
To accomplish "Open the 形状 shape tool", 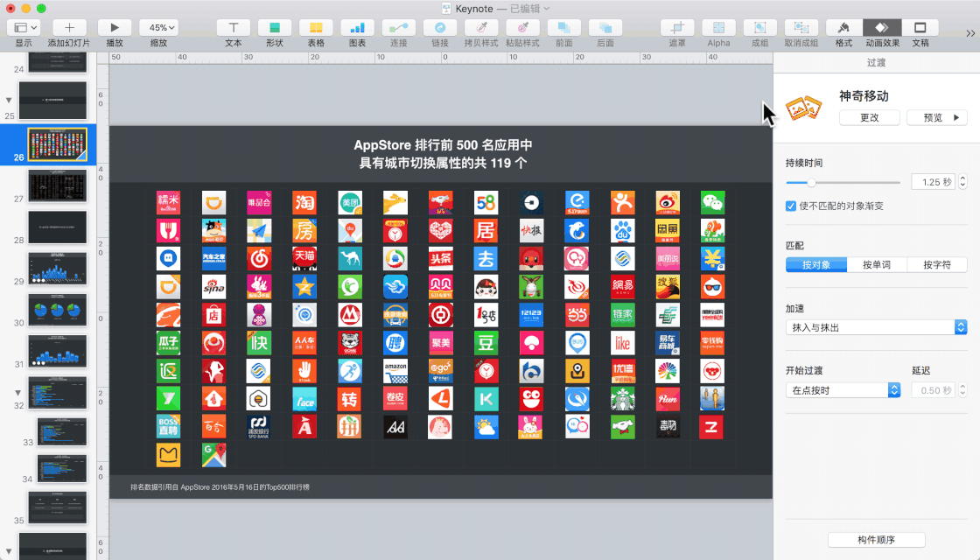I will coord(275,27).
